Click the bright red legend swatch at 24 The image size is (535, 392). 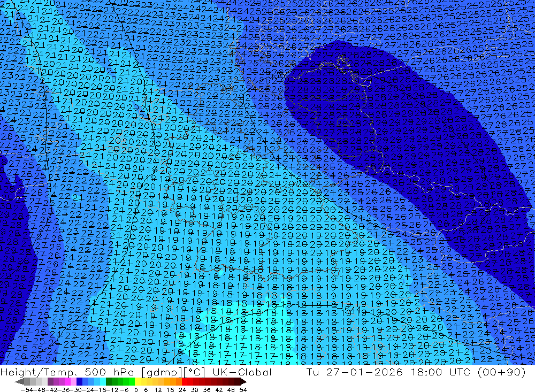[185, 382]
